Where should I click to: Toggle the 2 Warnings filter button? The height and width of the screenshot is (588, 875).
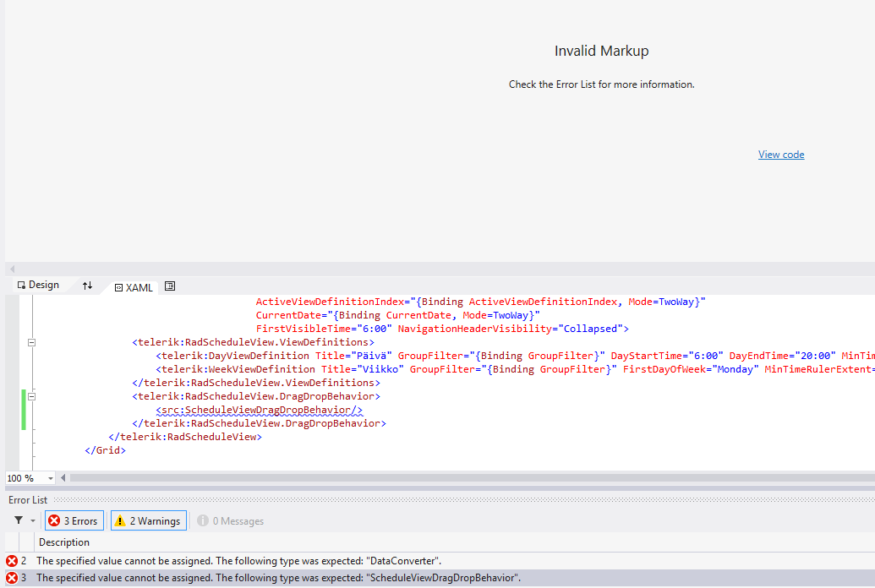click(149, 521)
